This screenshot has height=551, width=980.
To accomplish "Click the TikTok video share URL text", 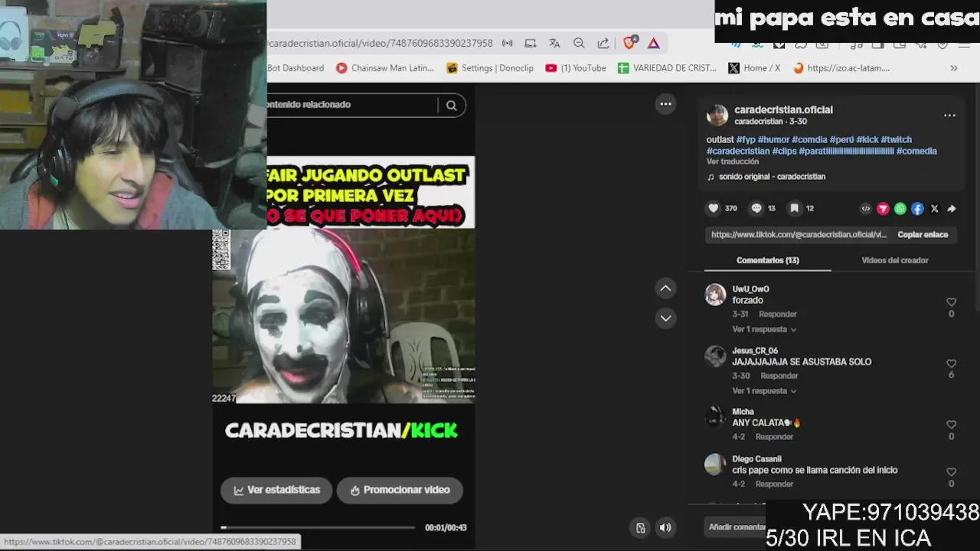I will (799, 235).
